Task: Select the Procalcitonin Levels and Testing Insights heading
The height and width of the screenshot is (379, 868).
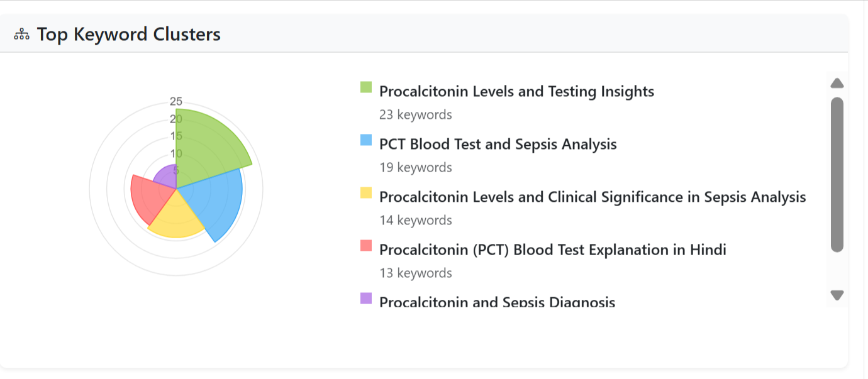Action: 516,91
